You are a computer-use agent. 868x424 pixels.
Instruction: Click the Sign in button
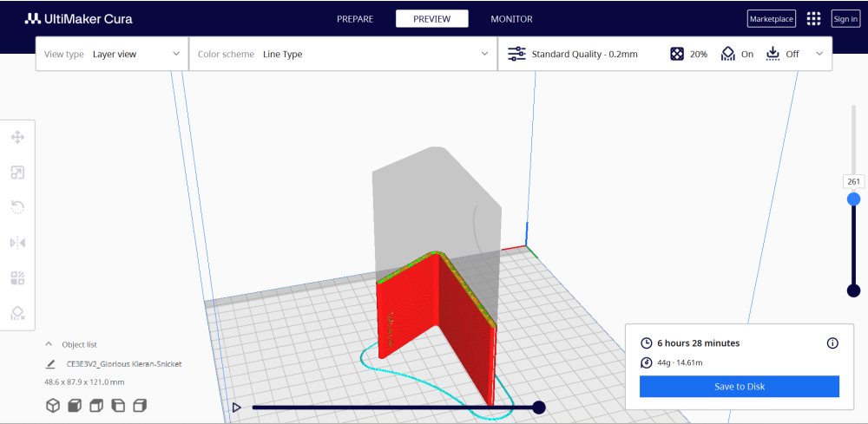[845, 19]
